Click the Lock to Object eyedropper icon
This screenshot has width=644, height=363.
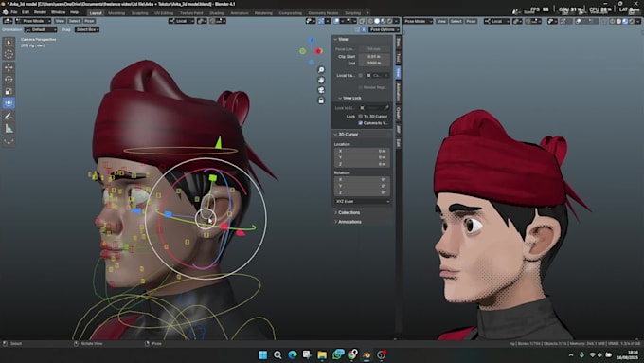click(386, 108)
